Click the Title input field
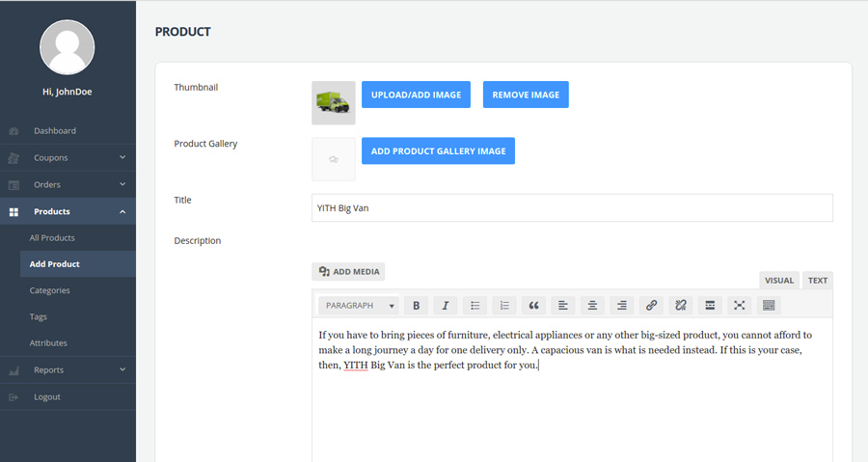868x462 pixels. [572, 207]
